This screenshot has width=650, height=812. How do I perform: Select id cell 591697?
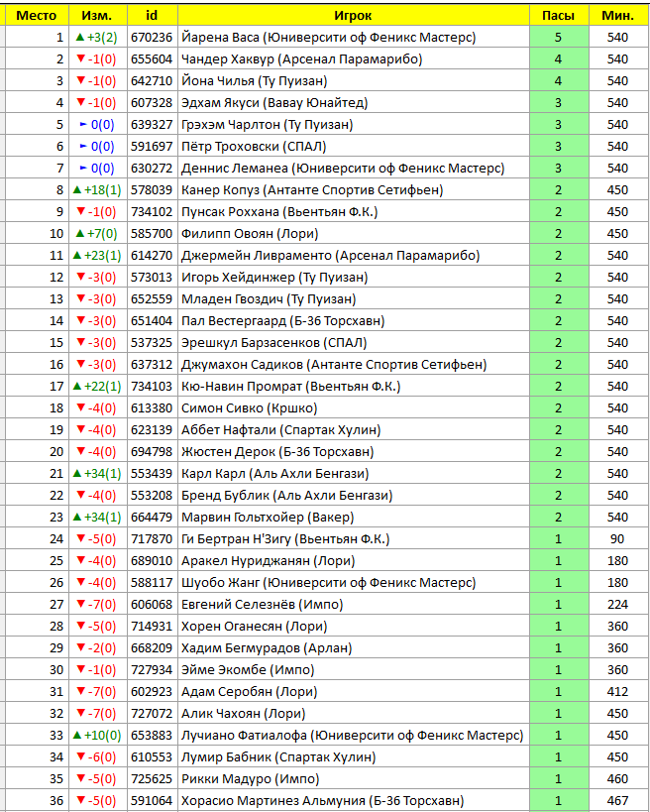pyautogui.click(x=152, y=146)
